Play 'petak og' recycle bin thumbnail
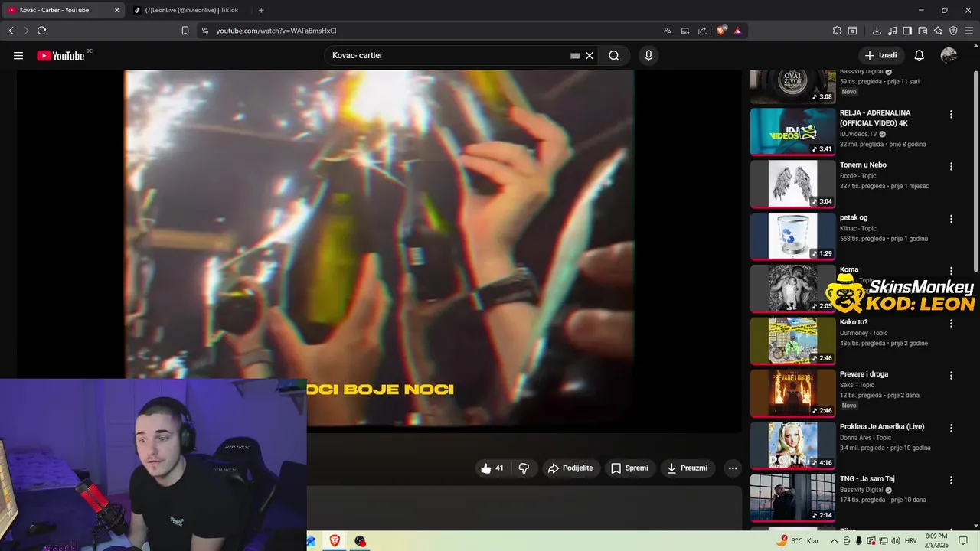This screenshot has width=980, height=551. 792,236
